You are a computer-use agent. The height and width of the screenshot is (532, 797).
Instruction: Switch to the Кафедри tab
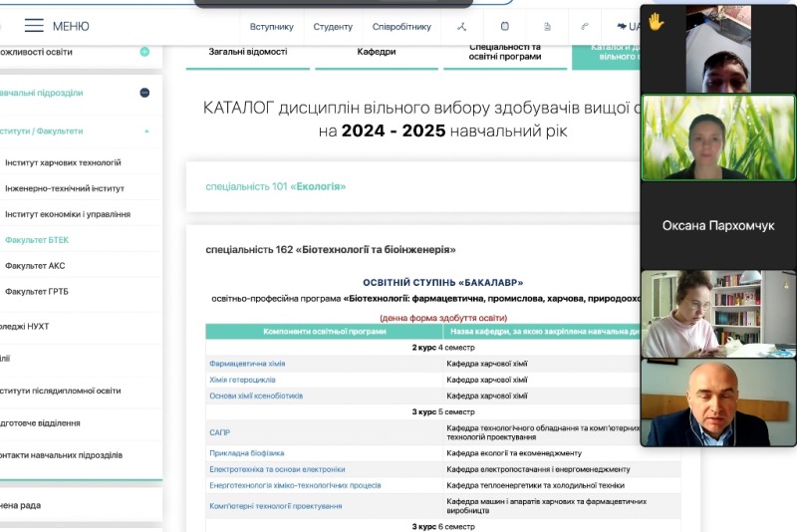click(377, 52)
